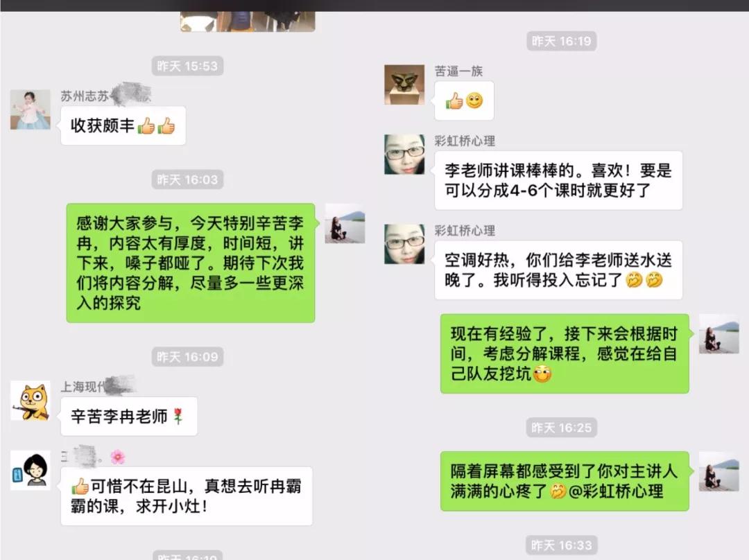The width and height of the screenshot is (749, 560).
Task: Select the 可惜不在昆山 message bubble
Action: (187, 496)
